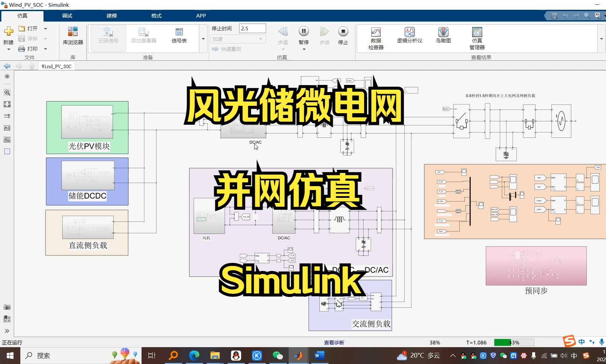Select the 光伏PV模块 subsystem block
This screenshot has width=606, height=364.
[x=87, y=122]
